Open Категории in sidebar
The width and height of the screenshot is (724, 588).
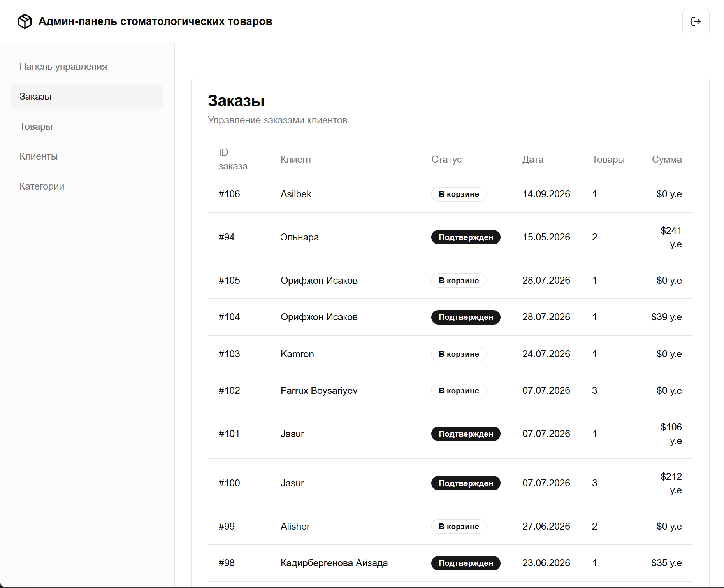click(x=87, y=186)
